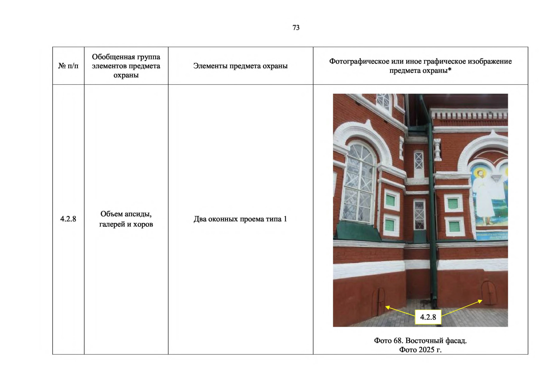Select the "№ п/п" column header
The width and height of the screenshot is (555, 392).
[x=68, y=66]
